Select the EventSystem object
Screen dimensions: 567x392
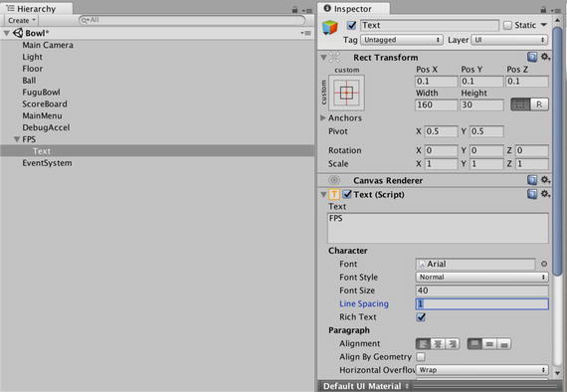[x=47, y=163]
